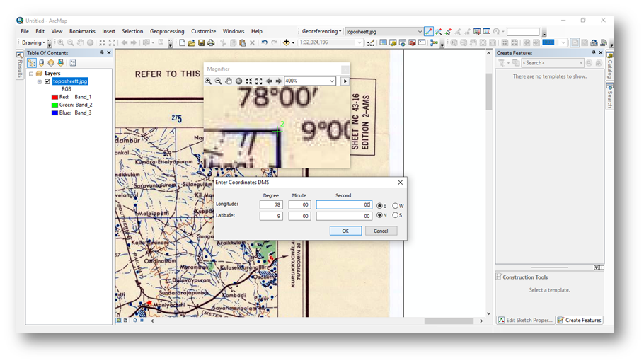Create a new map document
This screenshot has height=363, width=644.
coord(182,42)
